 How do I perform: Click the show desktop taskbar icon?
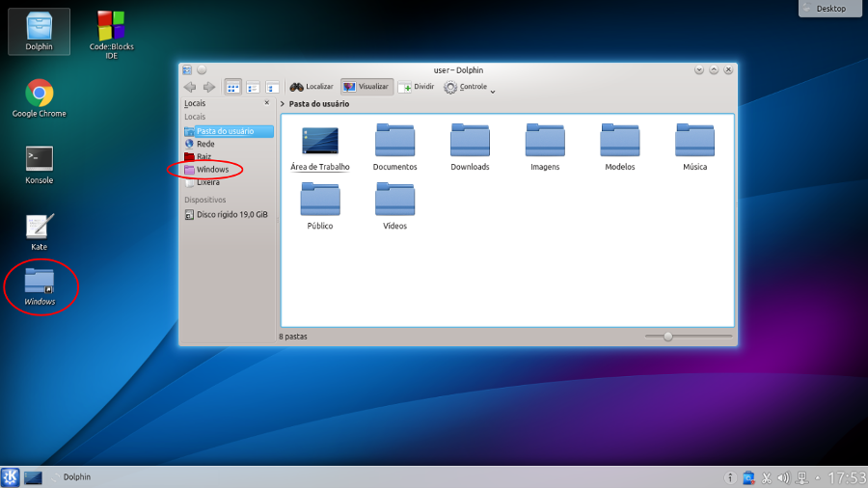tap(33, 477)
